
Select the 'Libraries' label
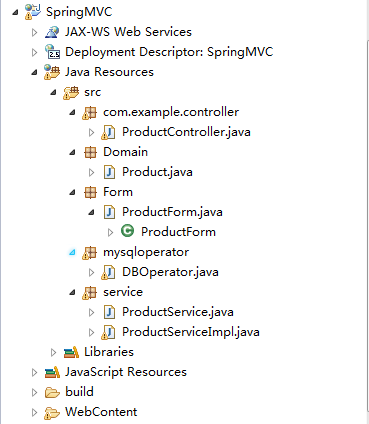pyautogui.click(x=109, y=352)
